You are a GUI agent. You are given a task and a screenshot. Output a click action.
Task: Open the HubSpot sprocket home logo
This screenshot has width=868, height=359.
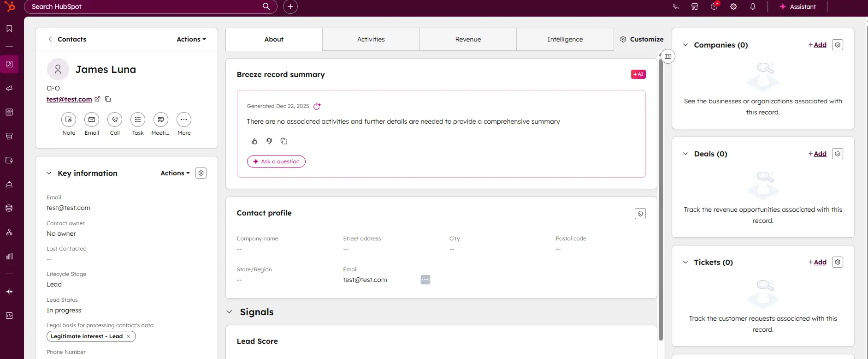click(10, 6)
